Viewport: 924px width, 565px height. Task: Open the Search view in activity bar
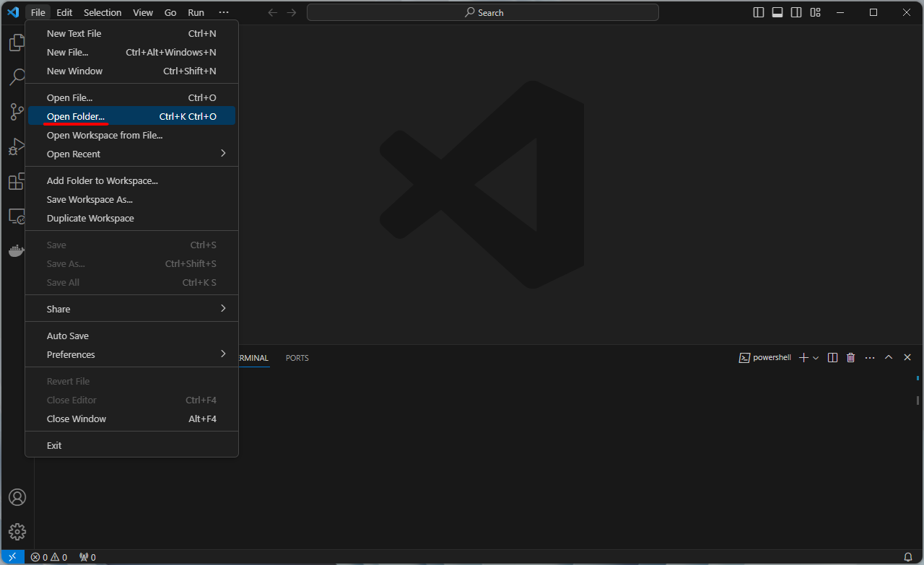[17, 77]
